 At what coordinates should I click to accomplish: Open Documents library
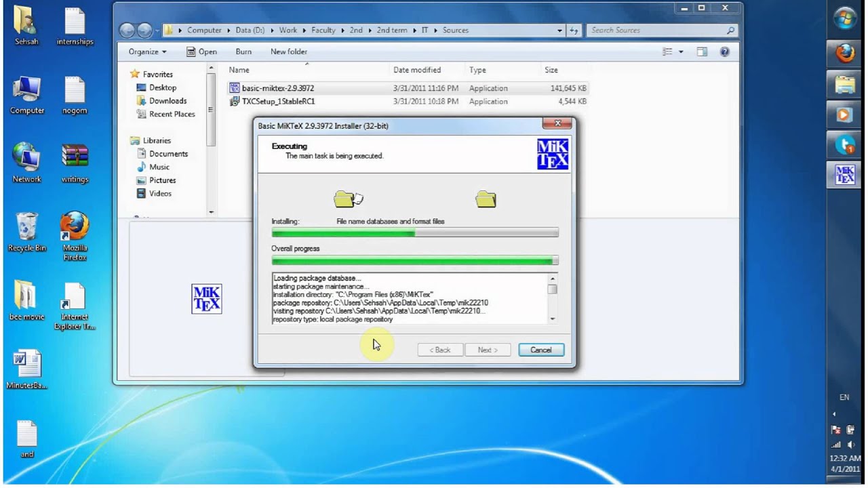point(162,154)
